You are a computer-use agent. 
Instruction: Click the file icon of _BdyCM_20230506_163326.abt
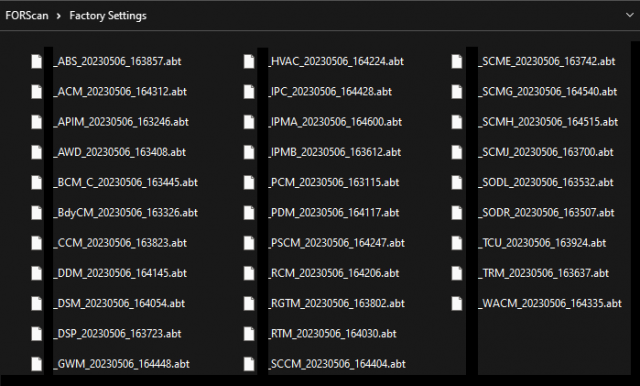point(37,212)
